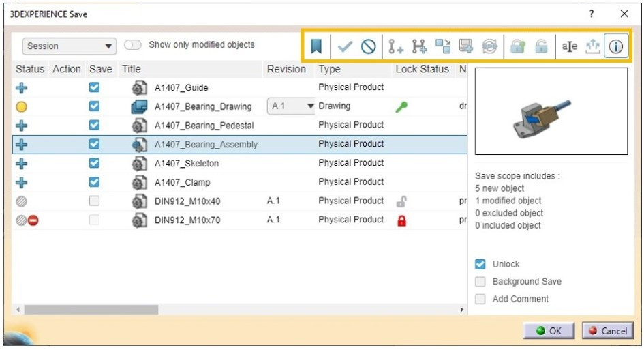644x350 pixels.
Task: Click the Cancel button
Action: (608, 331)
